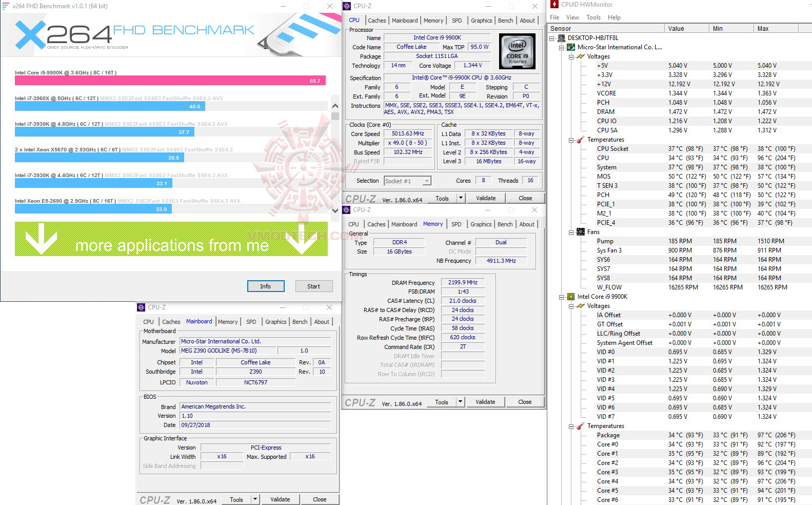
Task: Click the CPUID HWMonitor lightning icon in the title bar
Action: [x=554, y=5]
